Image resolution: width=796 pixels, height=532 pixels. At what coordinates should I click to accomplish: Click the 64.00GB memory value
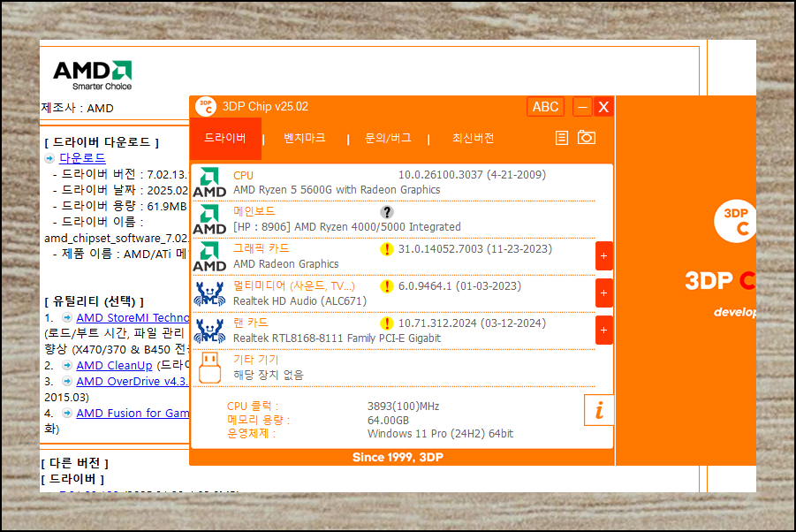(x=388, y=421)
